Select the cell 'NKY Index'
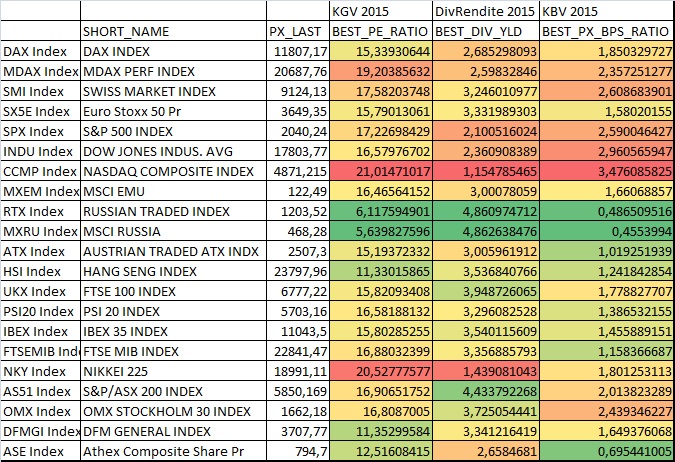Screen dimensions: 675x462 coord(40,371)
